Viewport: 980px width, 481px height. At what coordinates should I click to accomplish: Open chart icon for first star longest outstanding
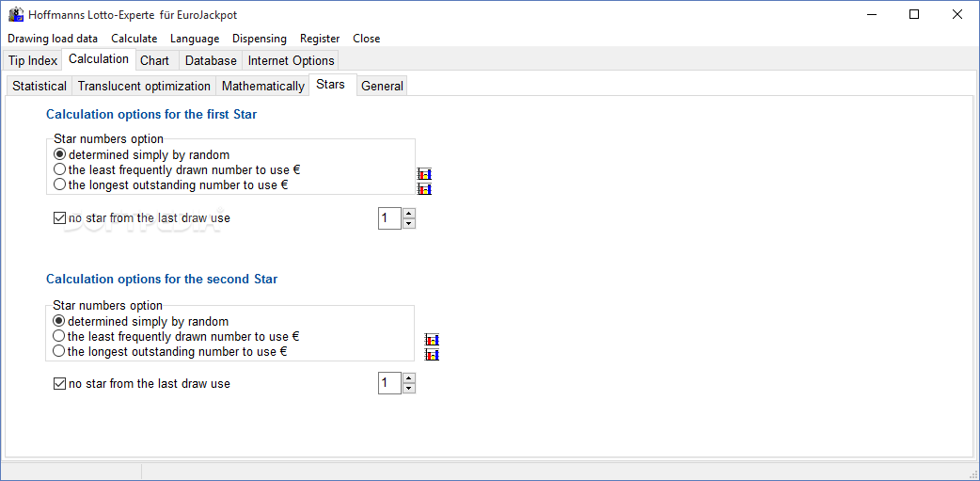pyautogui.click(x=424, y=188)
